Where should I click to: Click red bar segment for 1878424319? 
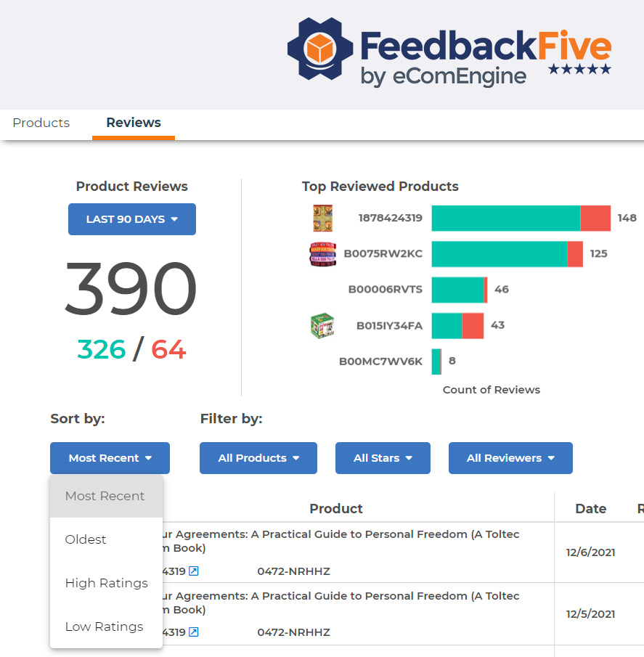tap(595, 218)
